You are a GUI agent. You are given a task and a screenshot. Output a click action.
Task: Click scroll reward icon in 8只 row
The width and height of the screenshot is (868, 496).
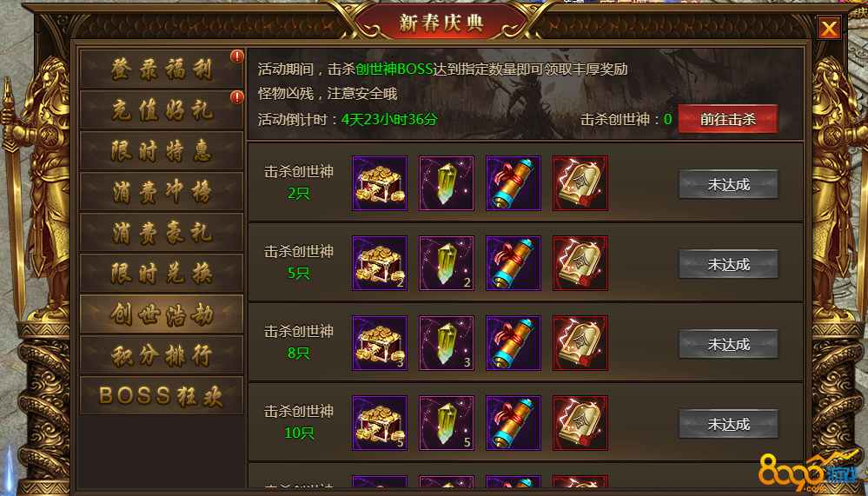click(514, 342)
